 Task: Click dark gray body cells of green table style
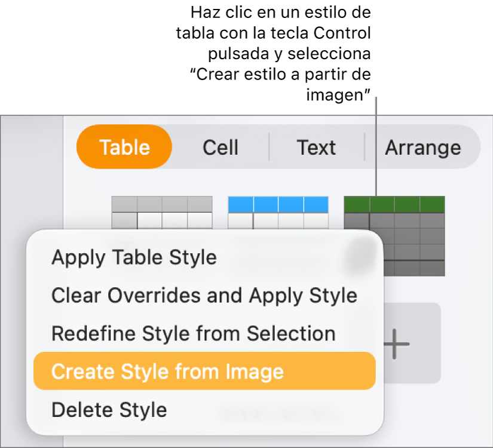[406, 236]
